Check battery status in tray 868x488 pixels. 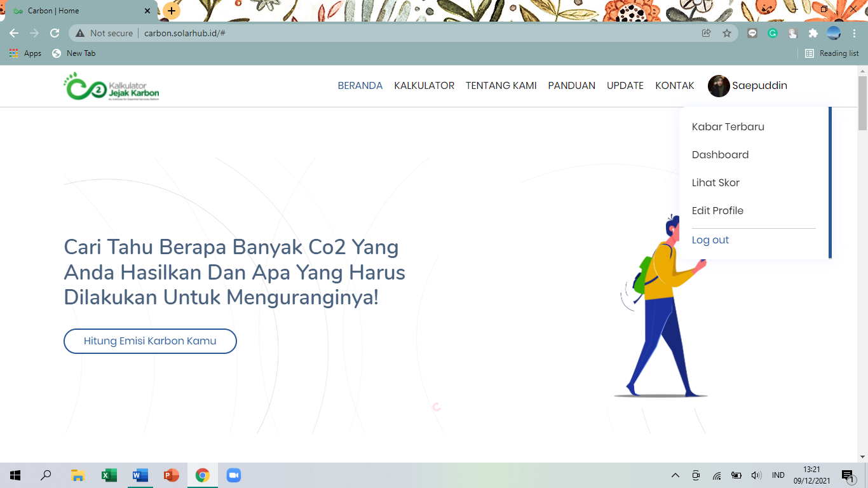click(736, 475)
